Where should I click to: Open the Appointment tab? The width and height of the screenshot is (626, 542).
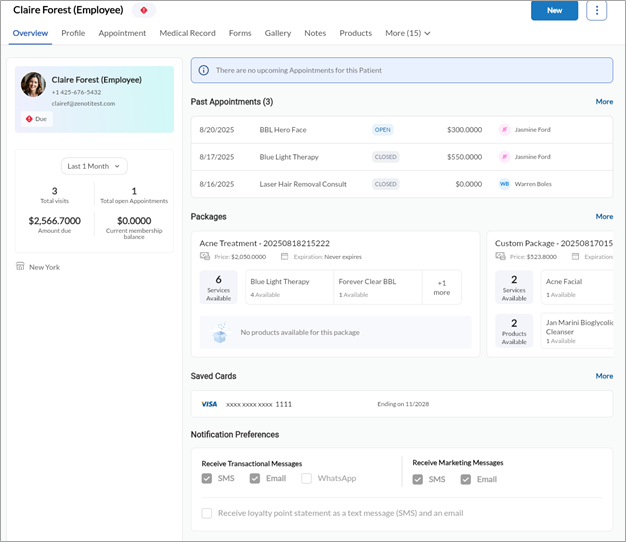point(122,33)
